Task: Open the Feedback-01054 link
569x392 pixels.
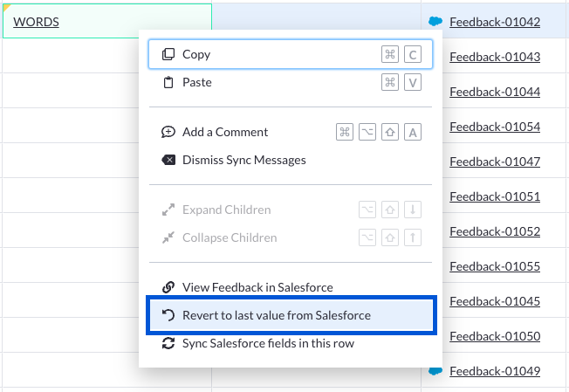Action: click(495, 127)
